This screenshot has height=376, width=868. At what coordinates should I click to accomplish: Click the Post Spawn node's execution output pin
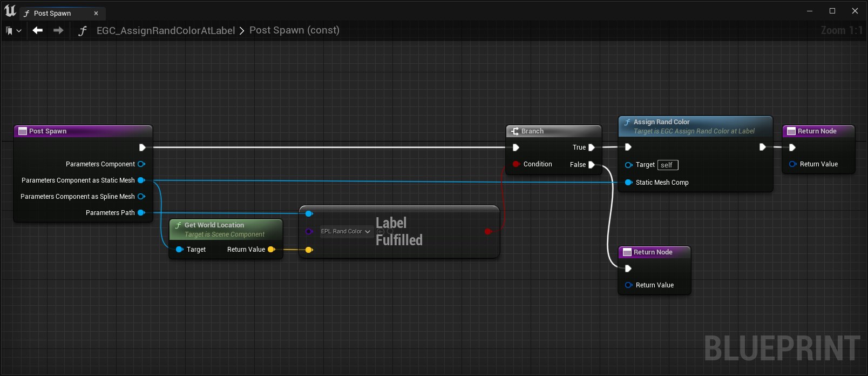point(142,147)
